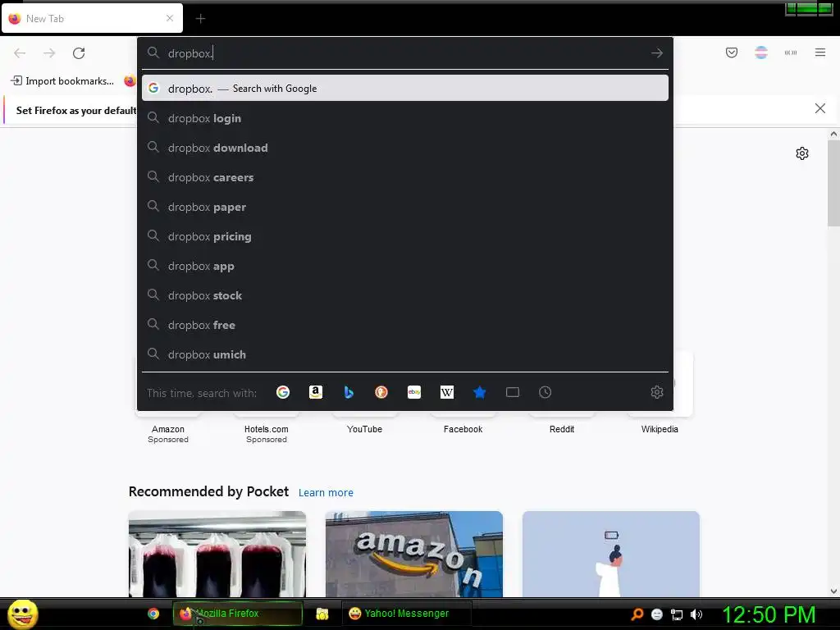Open the YouTube shortcut
Image resolution: width=840 pixels, height=630 pixels.
364,428
